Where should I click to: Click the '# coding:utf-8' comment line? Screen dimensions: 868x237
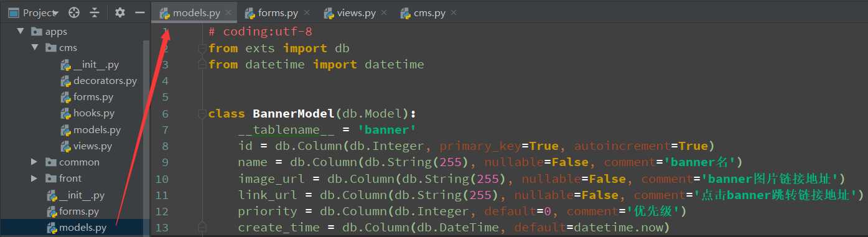tap(260, 31)
